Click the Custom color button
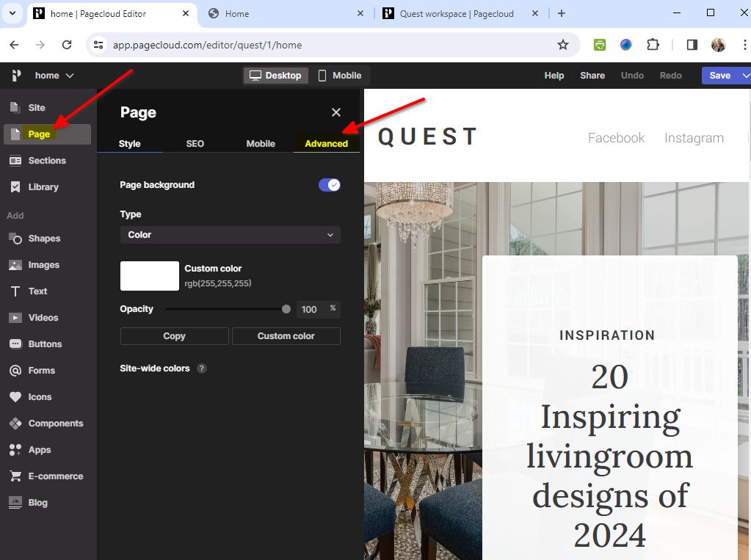The height and width of the screenshot is (560, 751). coord(286,336)
